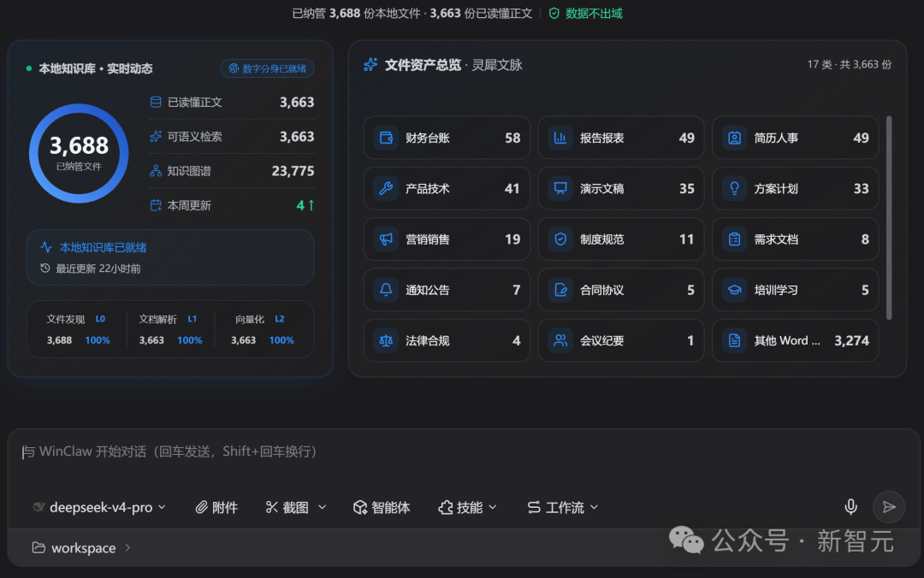Click the 营销销售 megaphone icon
The image size is (924, 578).
[x=386, y=239]
